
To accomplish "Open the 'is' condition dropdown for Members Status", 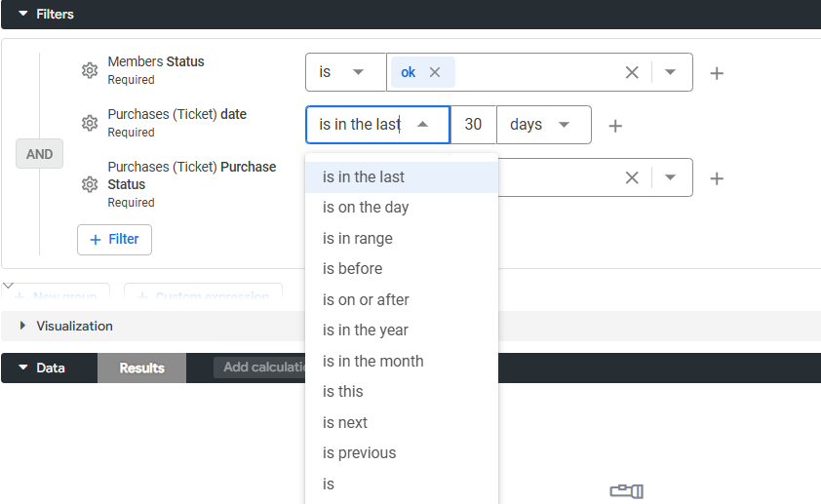I will tap(345, 72).
